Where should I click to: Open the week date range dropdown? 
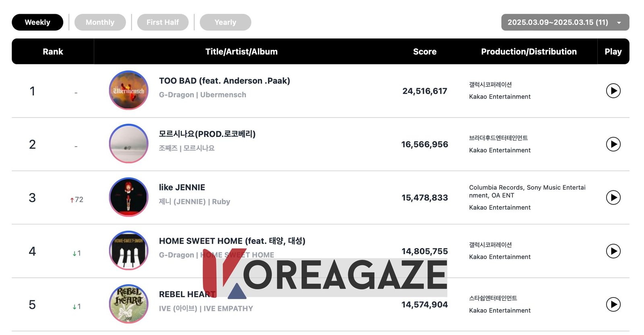(x=557, y=22)
